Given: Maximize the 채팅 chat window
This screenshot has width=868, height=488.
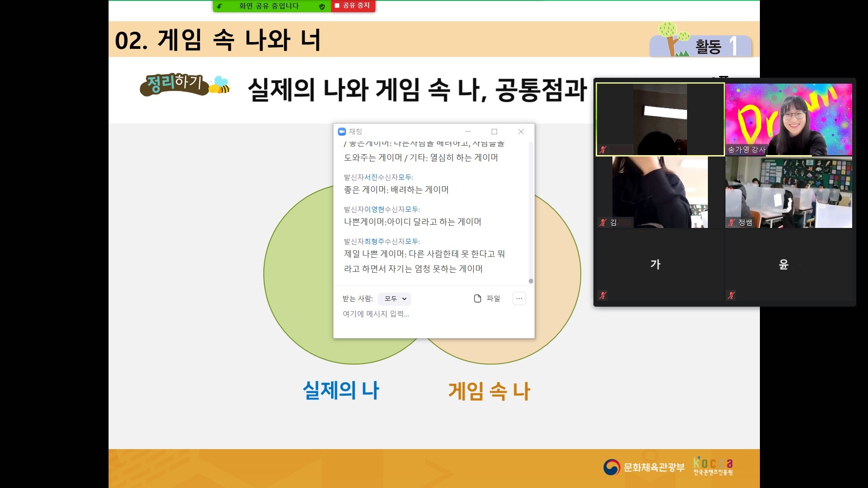Looking at the screenshot, I should pos(494,132).
